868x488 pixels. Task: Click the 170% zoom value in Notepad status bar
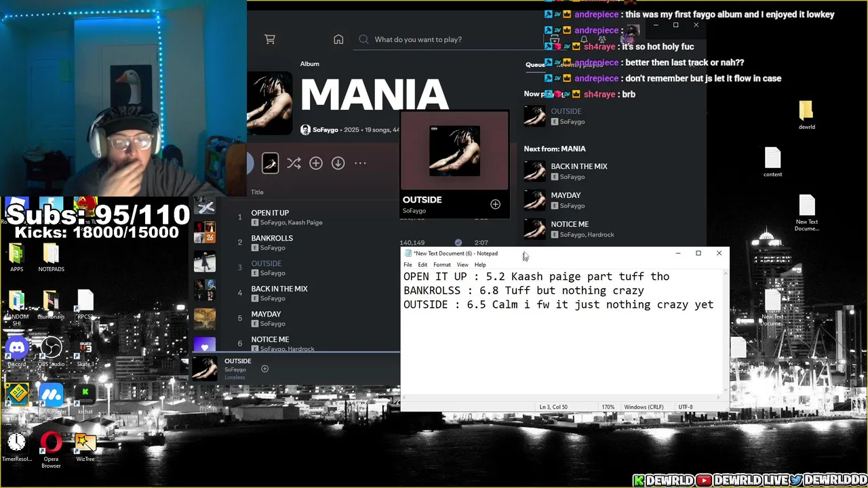(x=608, y=407)
